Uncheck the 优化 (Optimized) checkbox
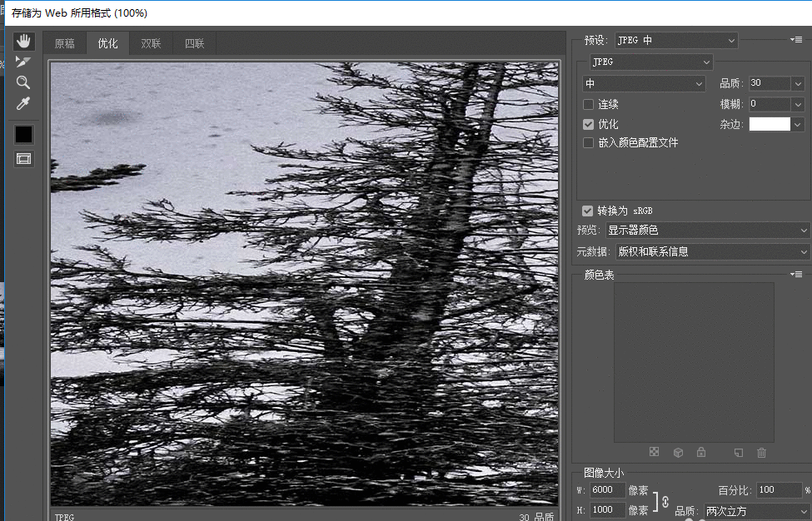This screenshot has height=521, width=812. (589, 124)
